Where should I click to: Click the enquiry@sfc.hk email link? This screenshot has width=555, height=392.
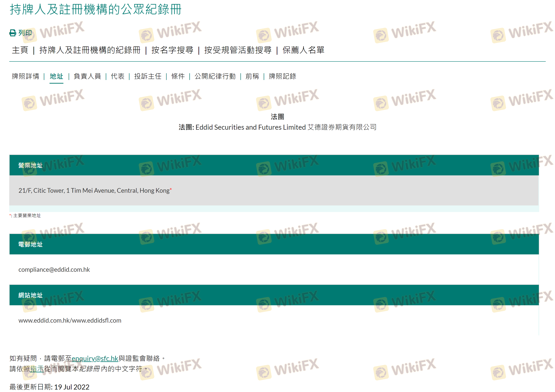tap(95, 358)
